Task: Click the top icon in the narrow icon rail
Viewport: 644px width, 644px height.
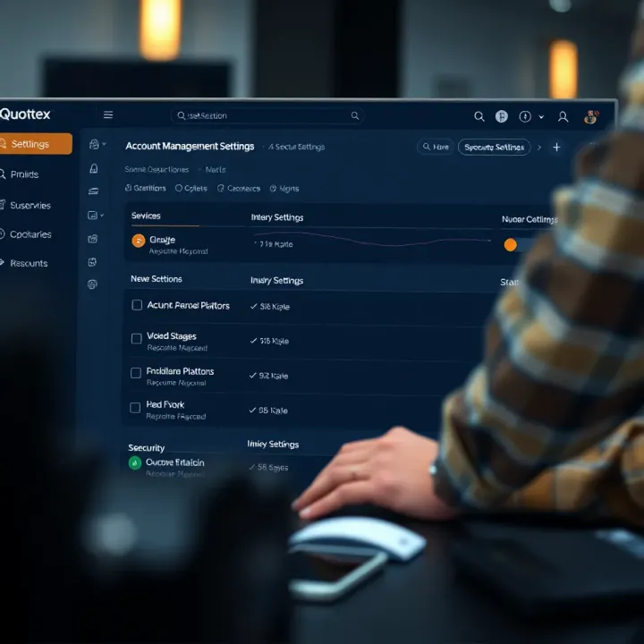Action: click(x=94, y=144)
